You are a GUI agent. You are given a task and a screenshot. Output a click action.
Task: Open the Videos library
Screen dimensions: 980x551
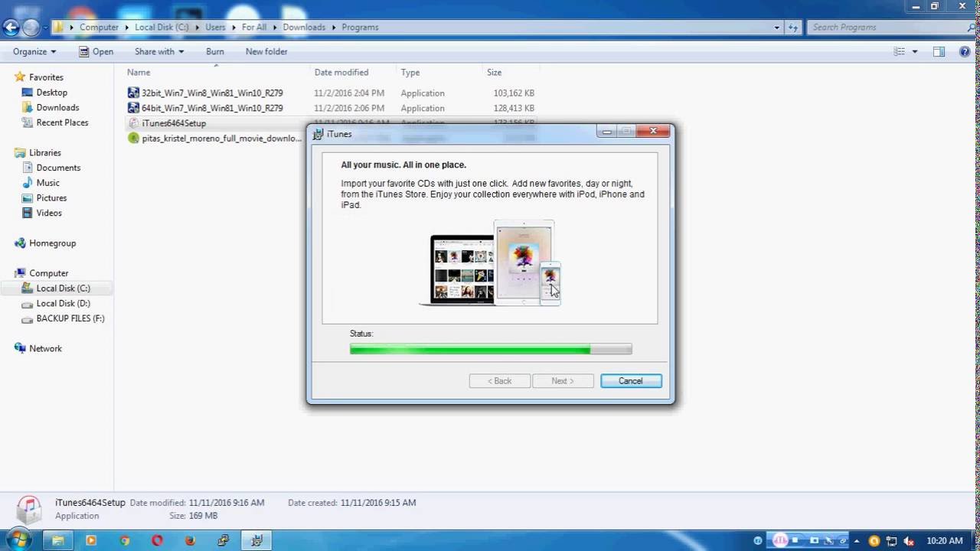point(49,213)
